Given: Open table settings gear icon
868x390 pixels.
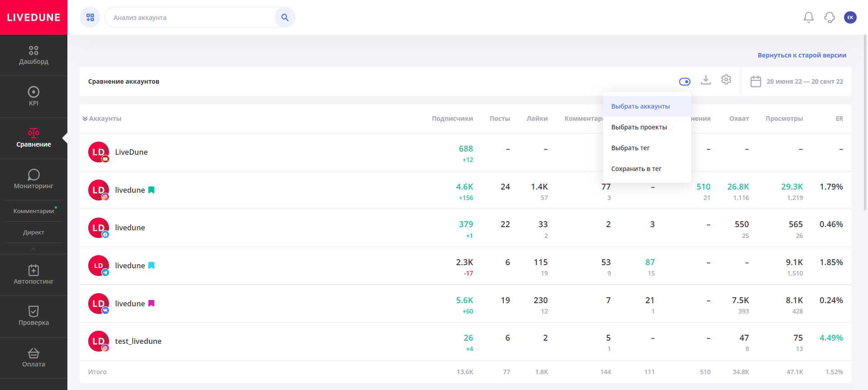Looking at the screenshot, I should click(726, 80).
